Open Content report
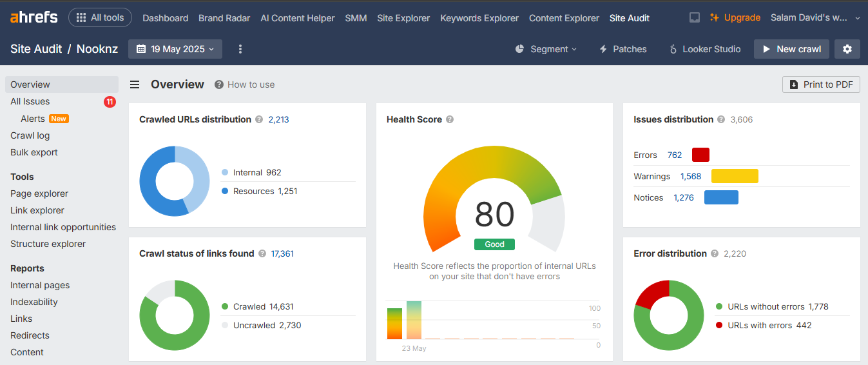 tap(27, 352)
